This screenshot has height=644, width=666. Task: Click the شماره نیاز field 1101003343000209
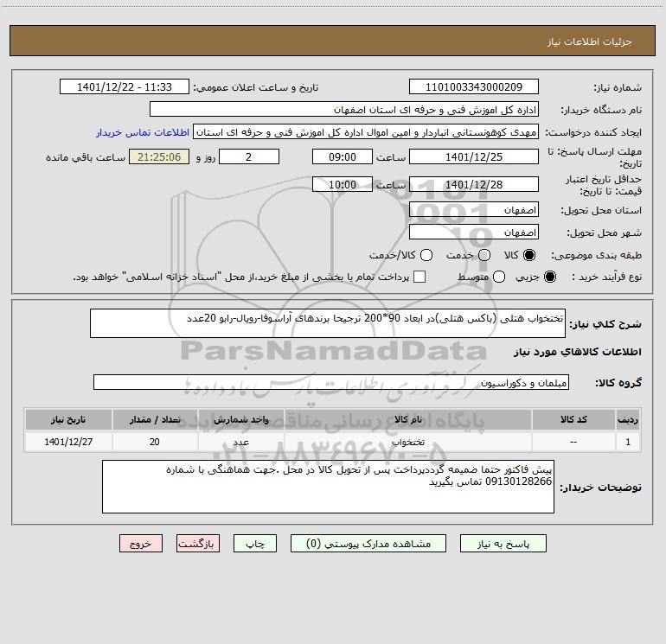(474, 87)
